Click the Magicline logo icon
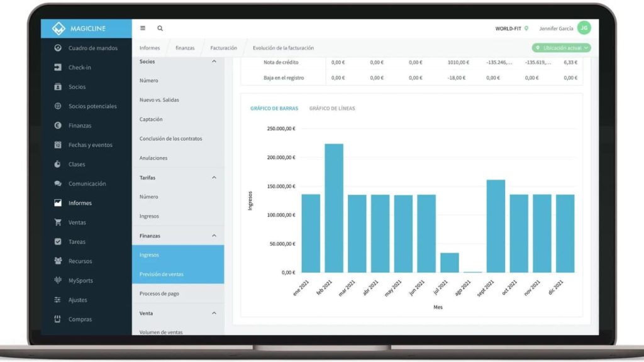Image resolution: width=644 pixels, height=362 pixels. pos(58,28)
